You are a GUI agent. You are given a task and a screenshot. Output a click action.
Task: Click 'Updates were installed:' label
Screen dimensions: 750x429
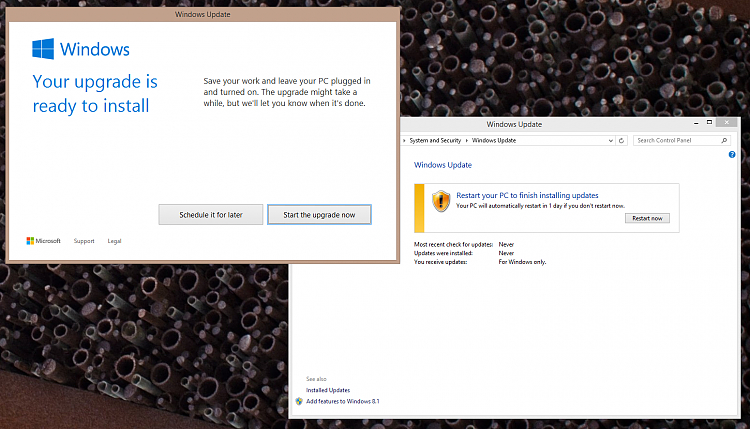[443, 253]
